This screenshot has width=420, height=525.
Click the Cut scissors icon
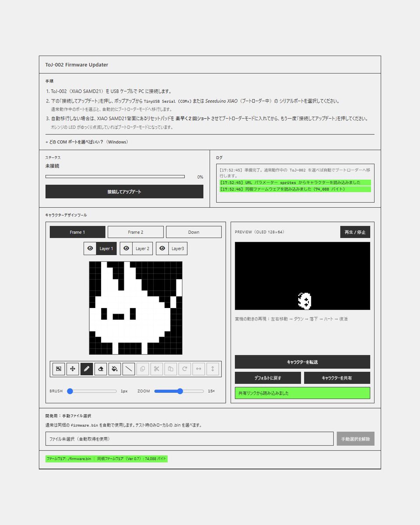click(157, 369)
